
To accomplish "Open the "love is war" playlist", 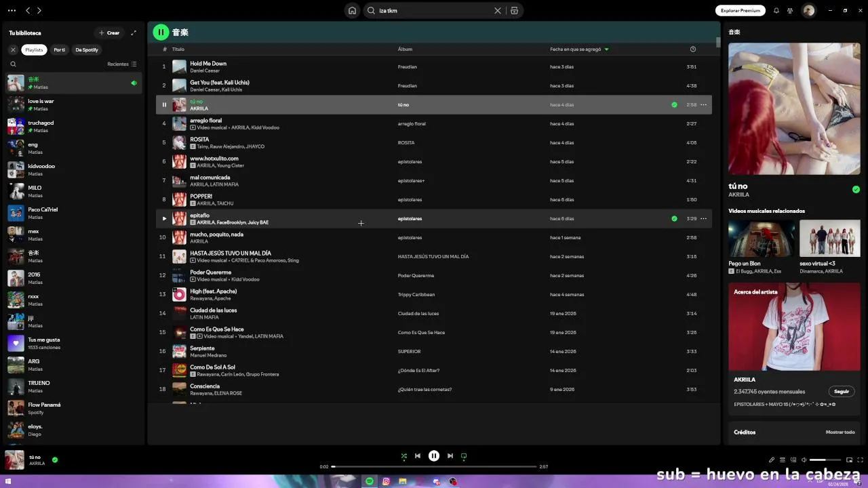I will 73,104.
